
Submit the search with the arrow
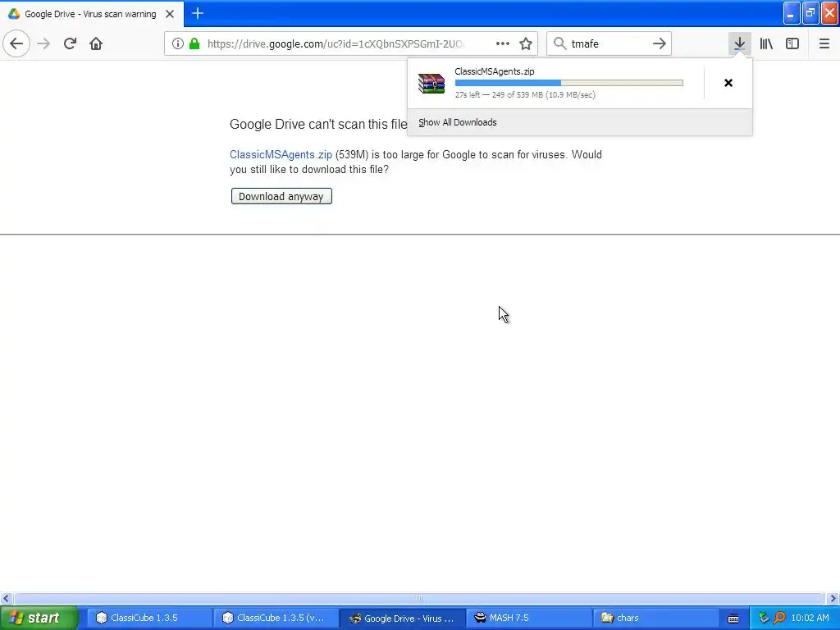point(660,43)
